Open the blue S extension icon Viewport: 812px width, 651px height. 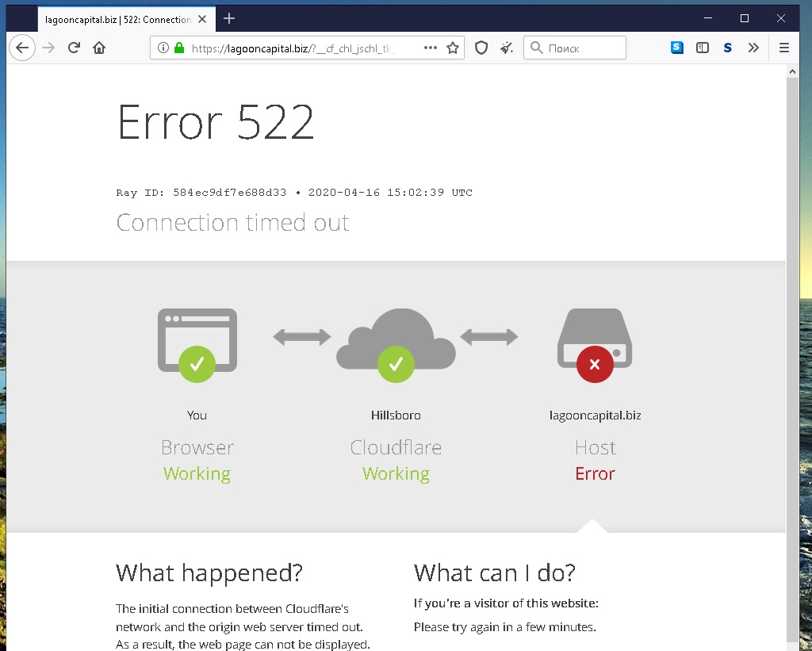pos(677,48)
